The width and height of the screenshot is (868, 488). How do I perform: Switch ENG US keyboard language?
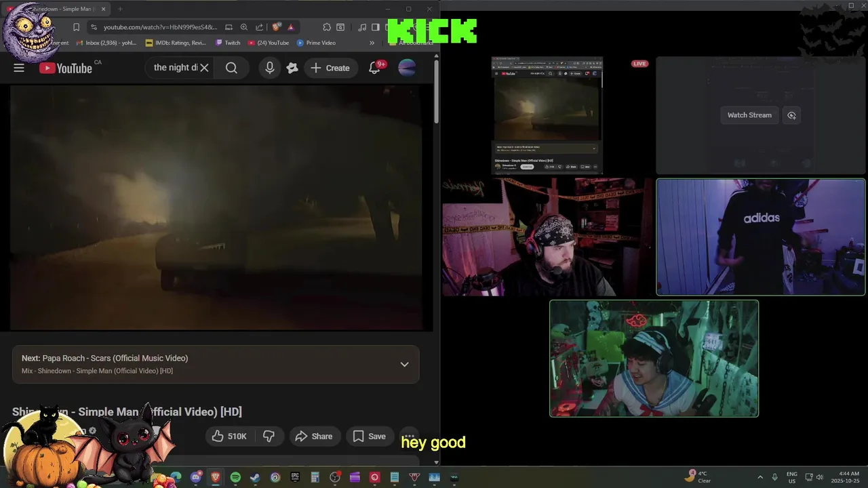792,477
